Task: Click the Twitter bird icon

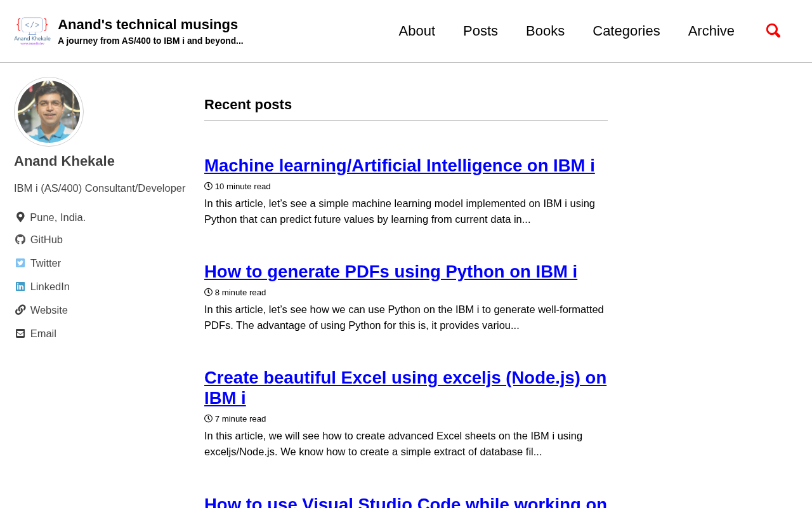Action: tap(20, 263)
